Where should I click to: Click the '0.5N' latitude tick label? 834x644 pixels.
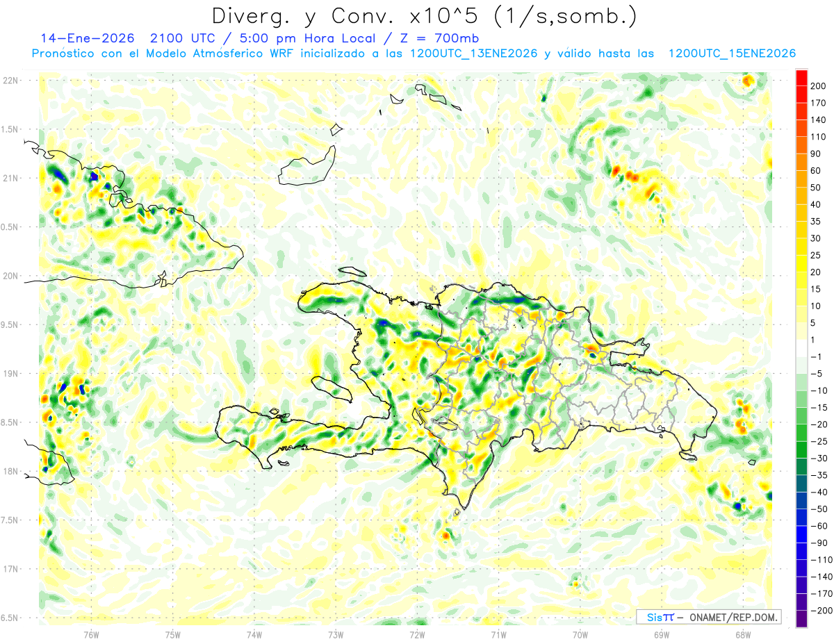pos(10,227)
